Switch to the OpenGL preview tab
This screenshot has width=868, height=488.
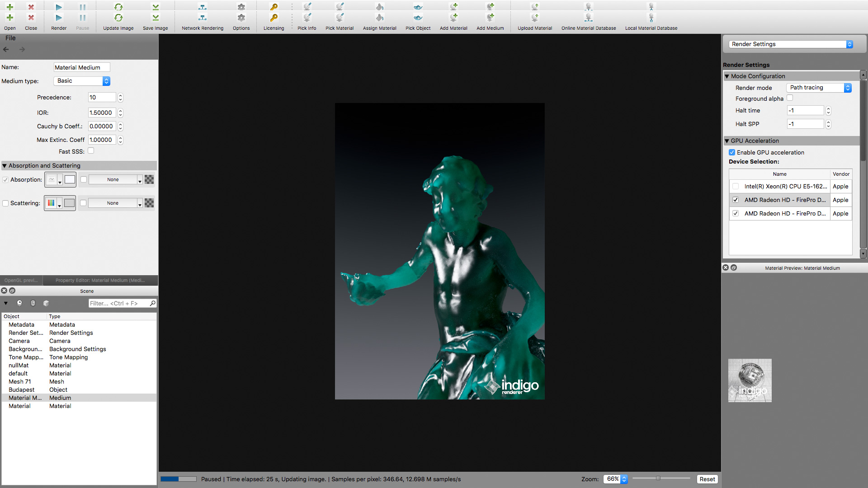point(21,280)
